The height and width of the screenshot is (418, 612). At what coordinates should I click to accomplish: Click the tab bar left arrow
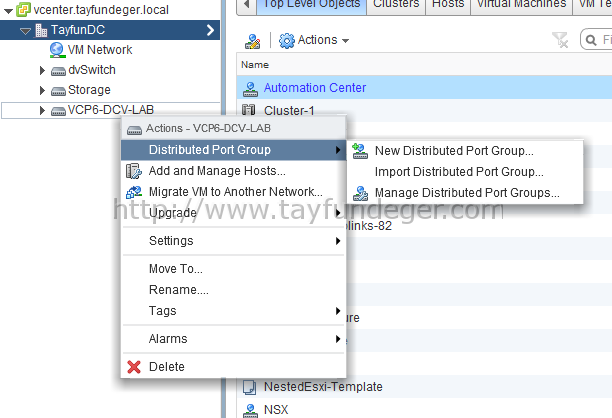click(x=246, y=5)
